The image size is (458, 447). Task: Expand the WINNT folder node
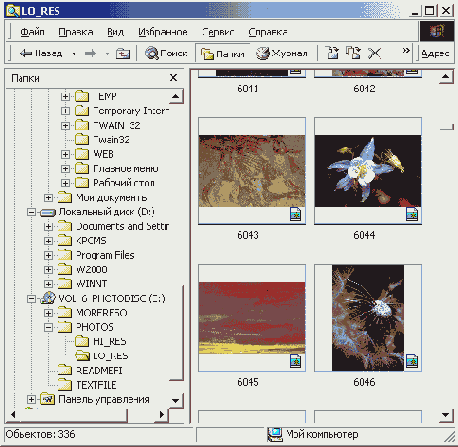point(48,284)
